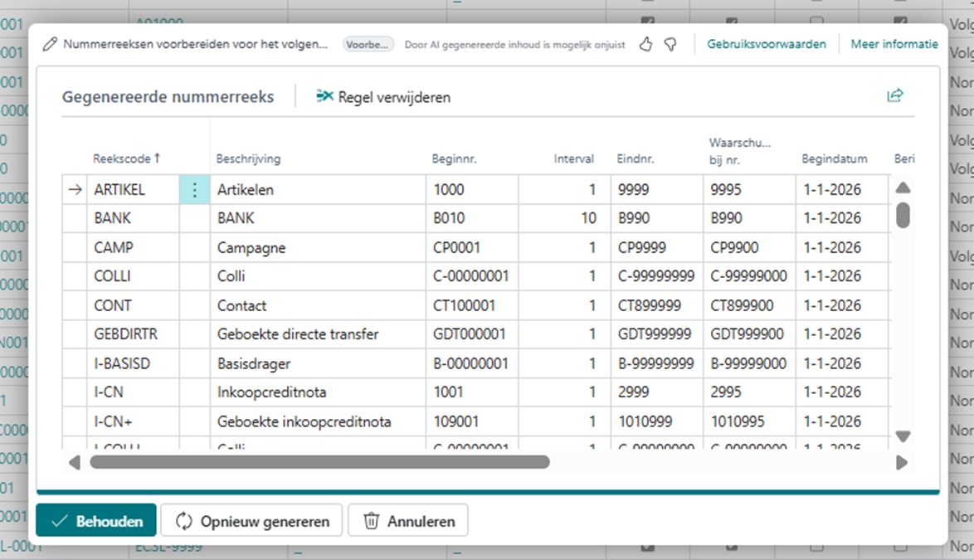
Task: Click the pencil icon beside the prompt title
Action: [x=50, y=45]
